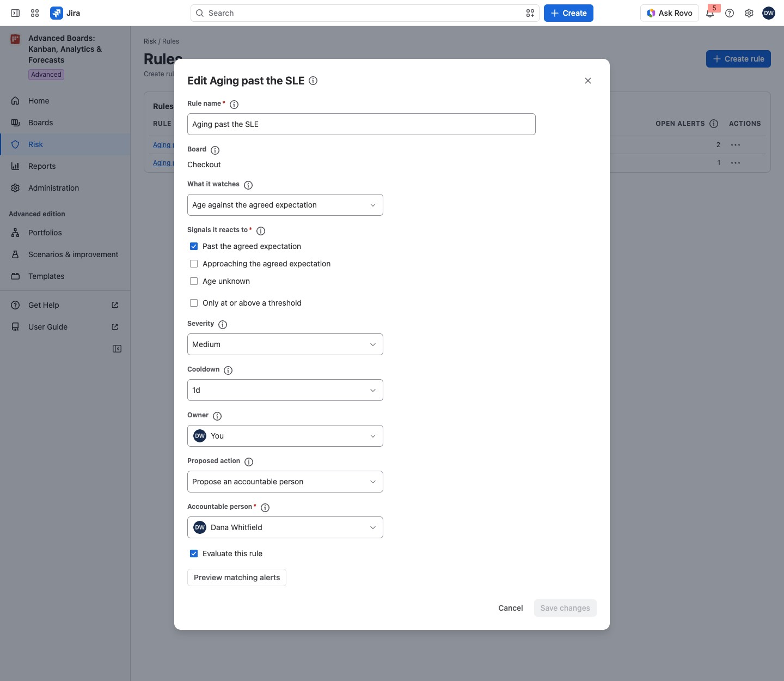
Task: Click inside the Rule name text field
Action: click(362, 124)
